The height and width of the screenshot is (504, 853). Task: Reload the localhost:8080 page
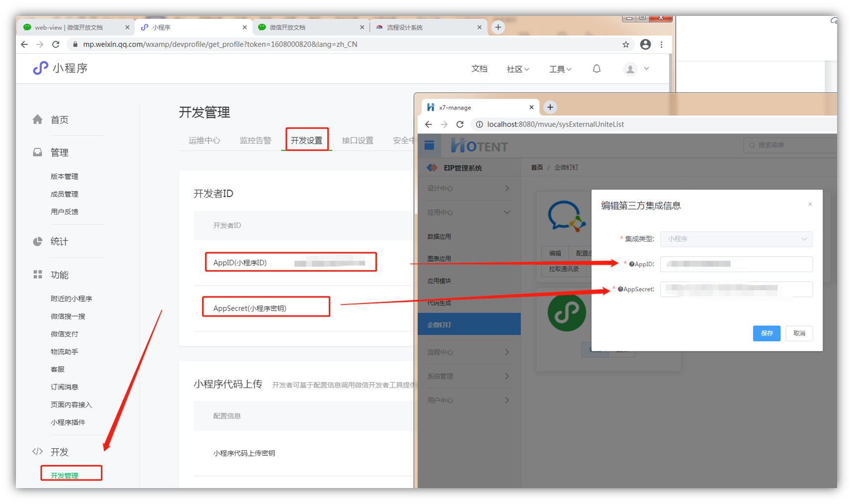click(460, 124)
